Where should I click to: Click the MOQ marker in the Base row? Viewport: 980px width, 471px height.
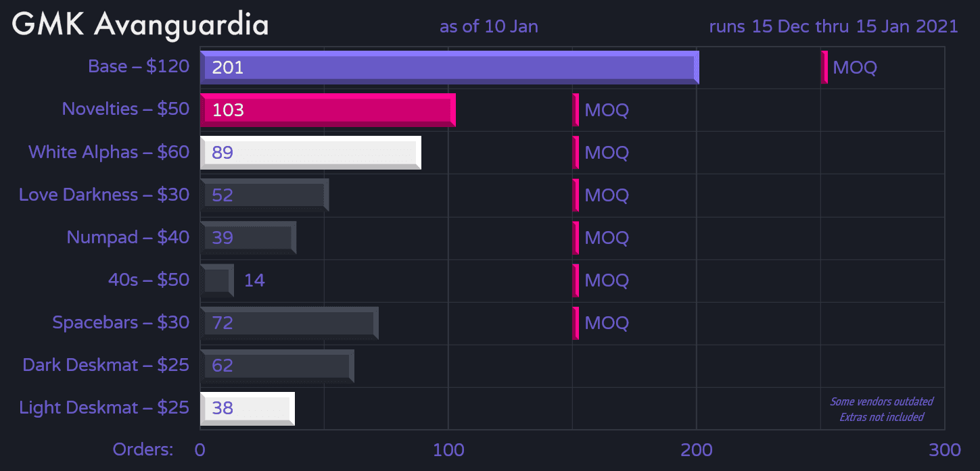pos(824,68)
